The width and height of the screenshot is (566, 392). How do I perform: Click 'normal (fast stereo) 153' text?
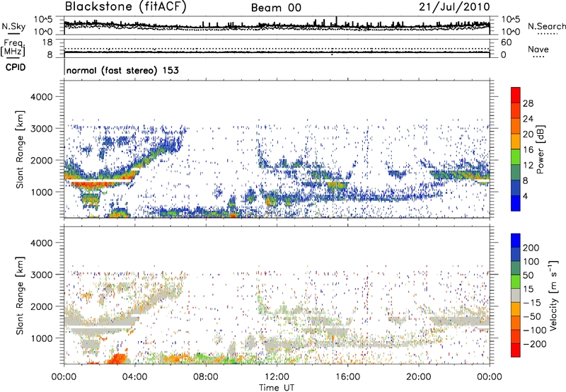[x=122, y=70]
